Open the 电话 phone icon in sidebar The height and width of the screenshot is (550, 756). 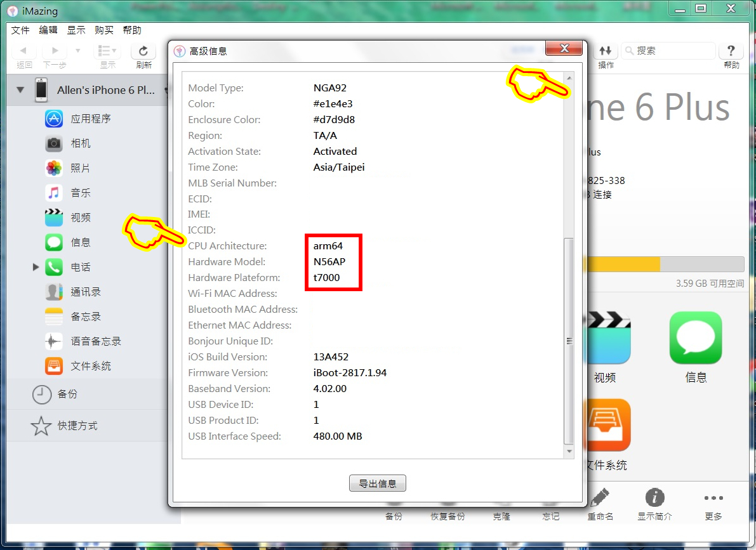click(x=53, y=267)
